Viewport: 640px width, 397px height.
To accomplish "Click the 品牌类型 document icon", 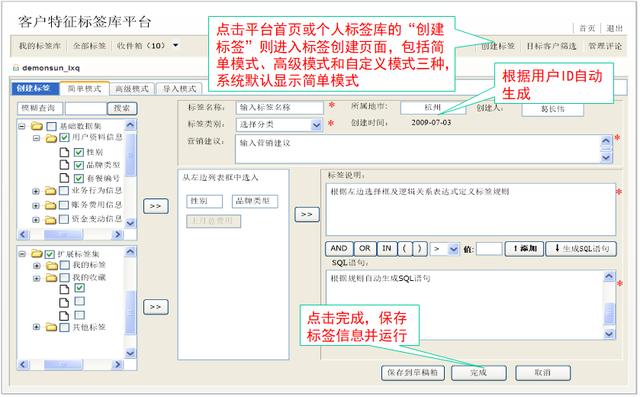I will (64, 165).
